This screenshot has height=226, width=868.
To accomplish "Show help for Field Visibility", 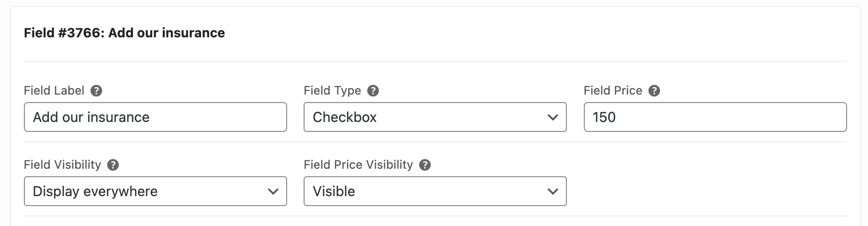I will coord(113,165).
